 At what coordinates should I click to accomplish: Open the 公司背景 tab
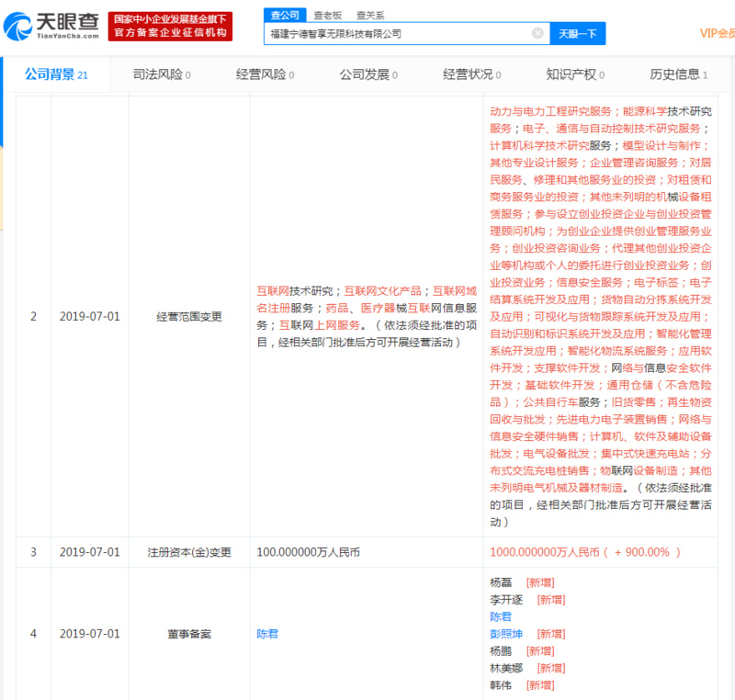pos(56,74)
